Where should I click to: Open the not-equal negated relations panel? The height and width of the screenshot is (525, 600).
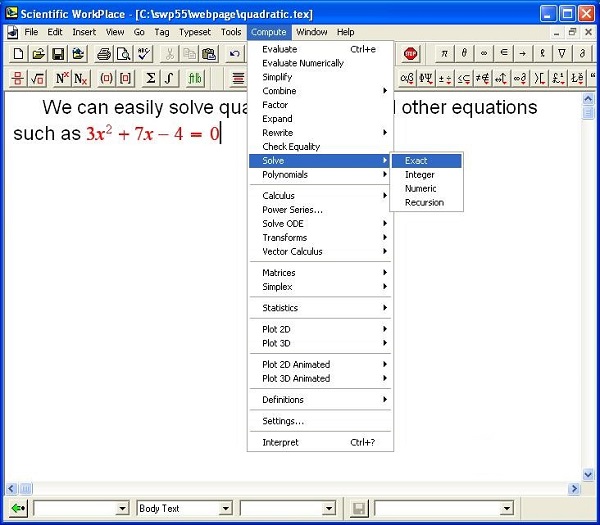(482, 79)
